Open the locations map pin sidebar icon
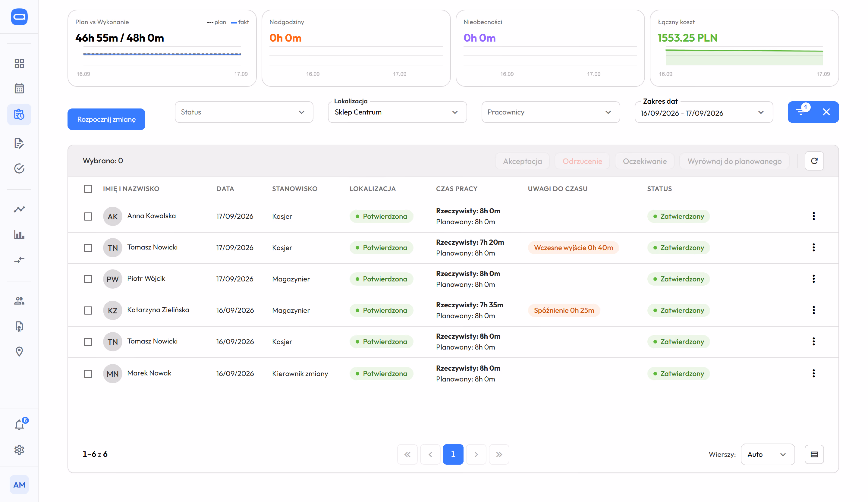The image size is (868, 502). pyautogui.click(x=19, y=352)
